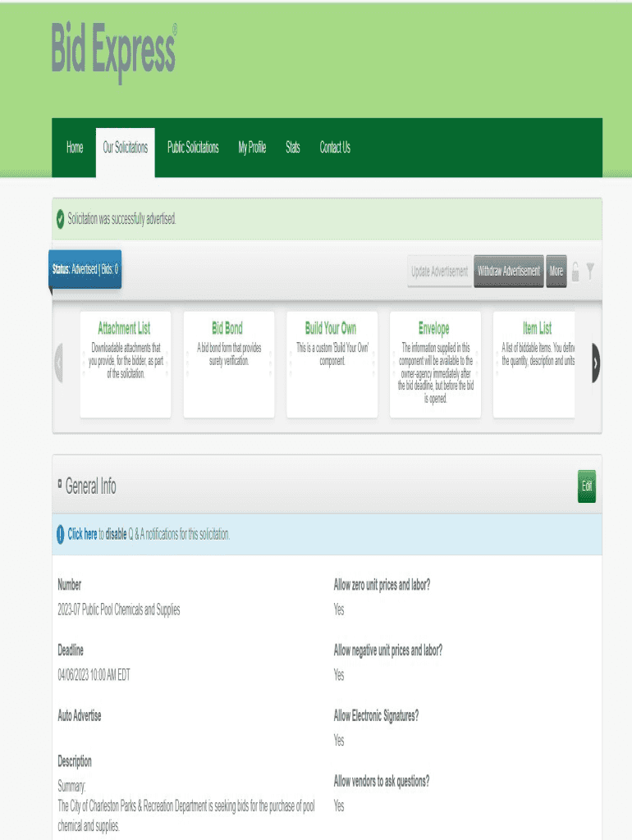Select the Envelope component card

pyautogui.click(x=434, y=363)
